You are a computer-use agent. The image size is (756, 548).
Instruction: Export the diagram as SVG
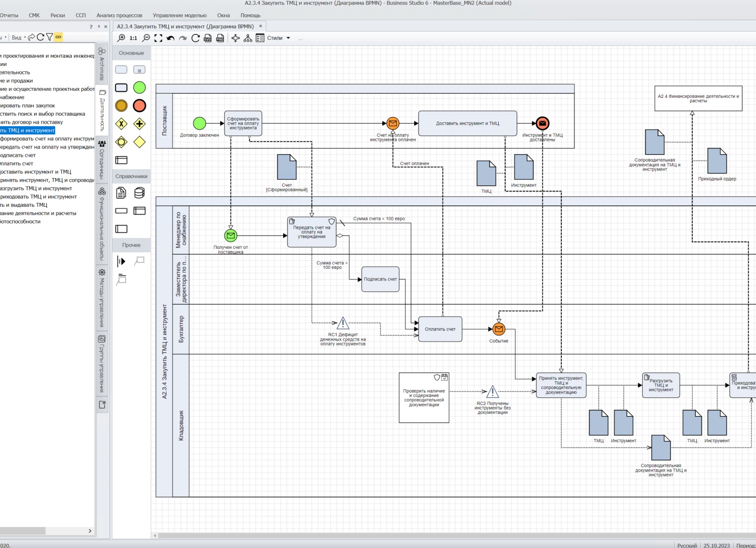click(x=208, y=38)
